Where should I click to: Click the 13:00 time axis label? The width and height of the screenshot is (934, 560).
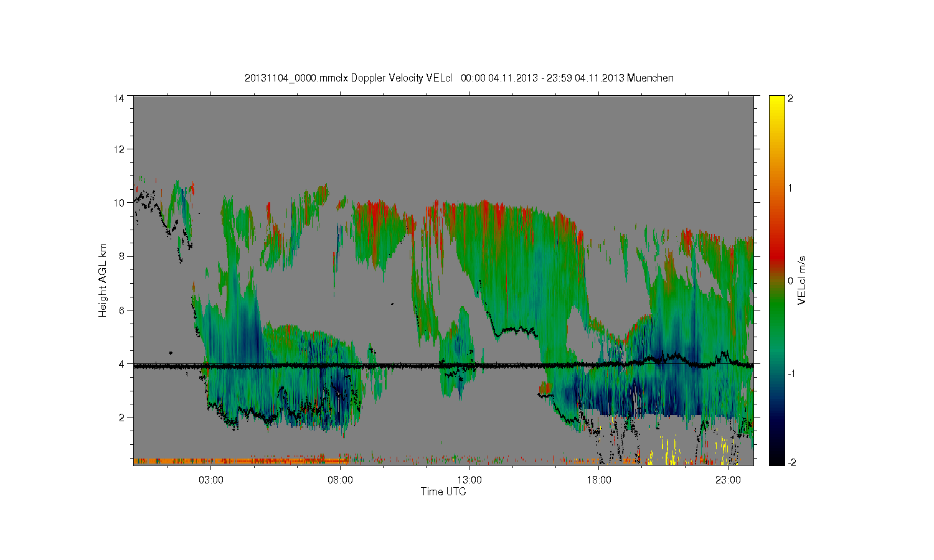pyautogui.click(x=469, y=480)
